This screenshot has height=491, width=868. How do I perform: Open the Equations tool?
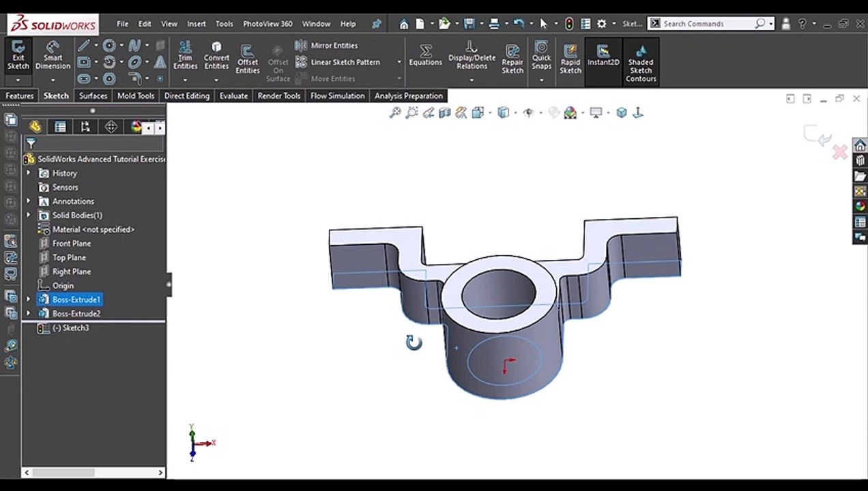425,55
